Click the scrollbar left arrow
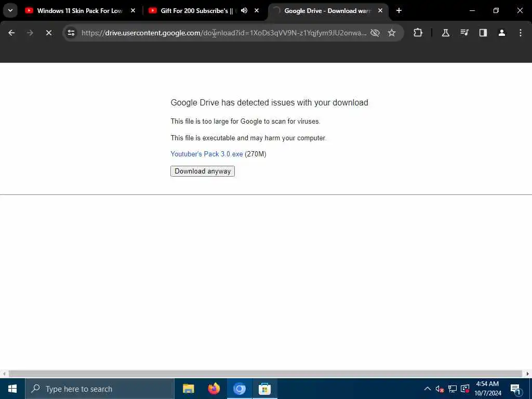The height and width of the screenshot is (399, 532). click(x=4, y=374)
